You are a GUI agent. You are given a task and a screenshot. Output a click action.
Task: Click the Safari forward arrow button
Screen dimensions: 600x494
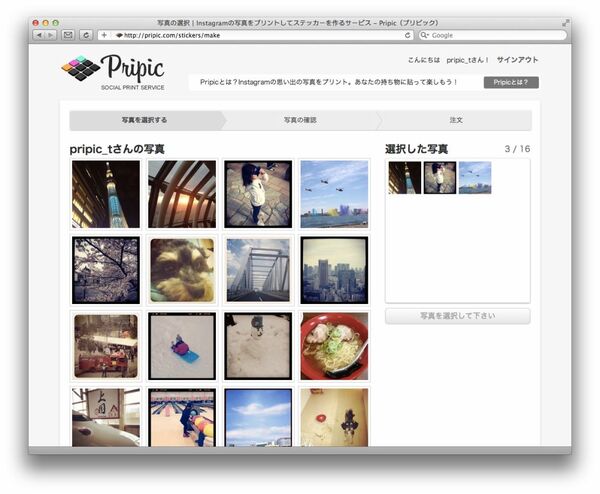[x=51, y=35]
